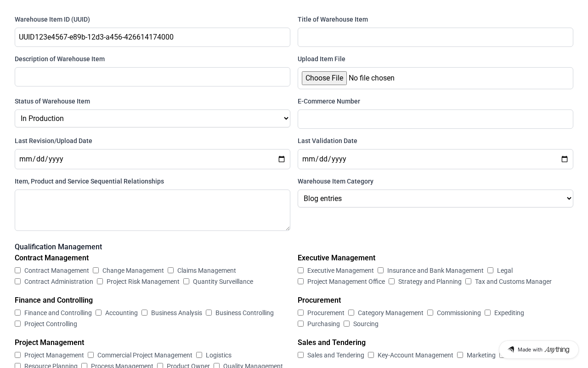Enable the Change Management checkbox
Image resolution: width=588 pixels, height=368 pixels.
[x=96, y=270]
